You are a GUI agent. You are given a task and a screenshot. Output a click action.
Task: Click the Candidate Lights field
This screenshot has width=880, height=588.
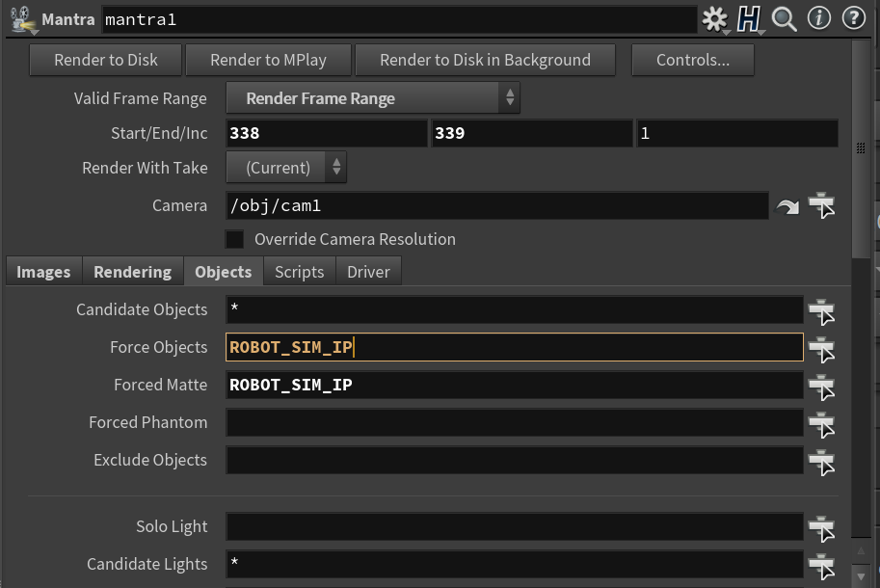pyautogui.click(x=515, y=565)
